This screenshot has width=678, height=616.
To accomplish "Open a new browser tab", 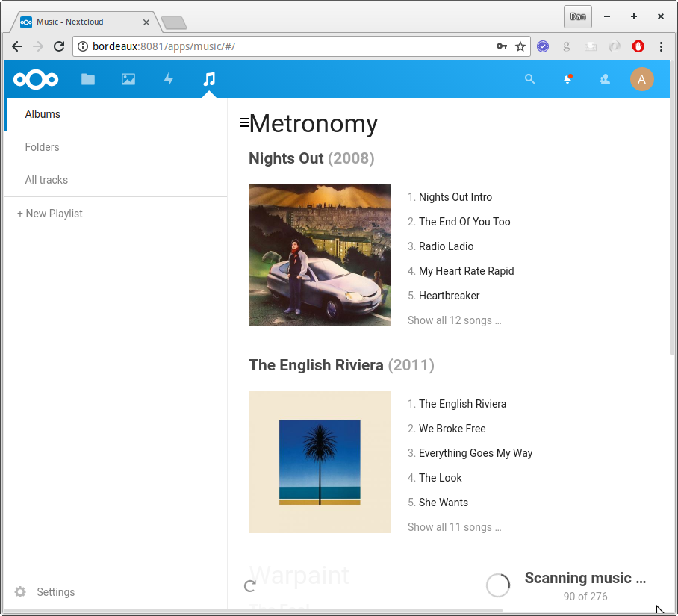I will [174, 22].
